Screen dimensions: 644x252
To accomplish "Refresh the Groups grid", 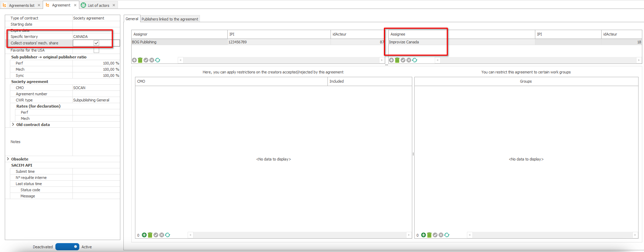I will pyautogui.click(x=447, y=235).
